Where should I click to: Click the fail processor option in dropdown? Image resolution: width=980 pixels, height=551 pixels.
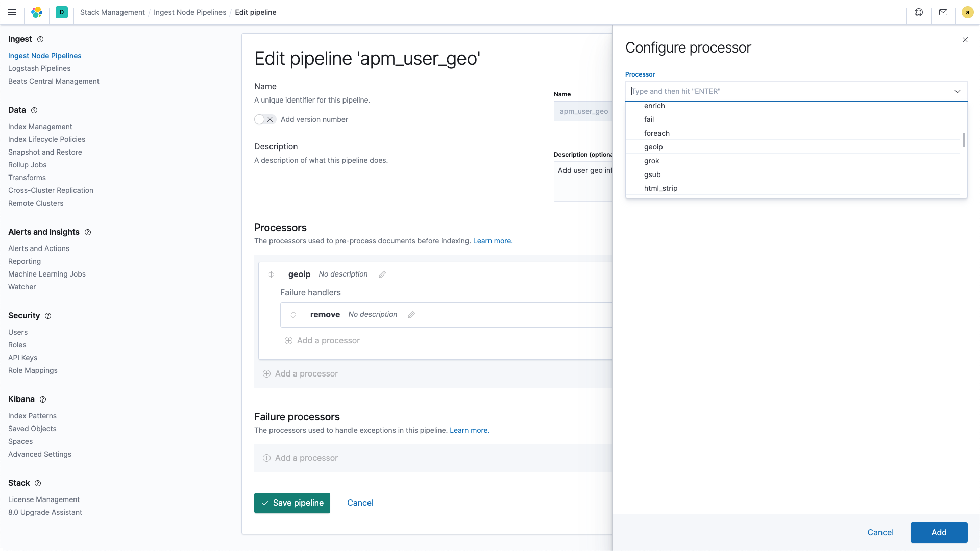coord(796,119)
